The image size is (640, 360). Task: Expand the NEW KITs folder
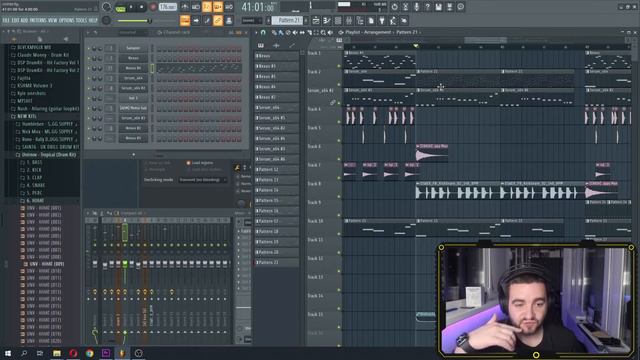[27, 116]
